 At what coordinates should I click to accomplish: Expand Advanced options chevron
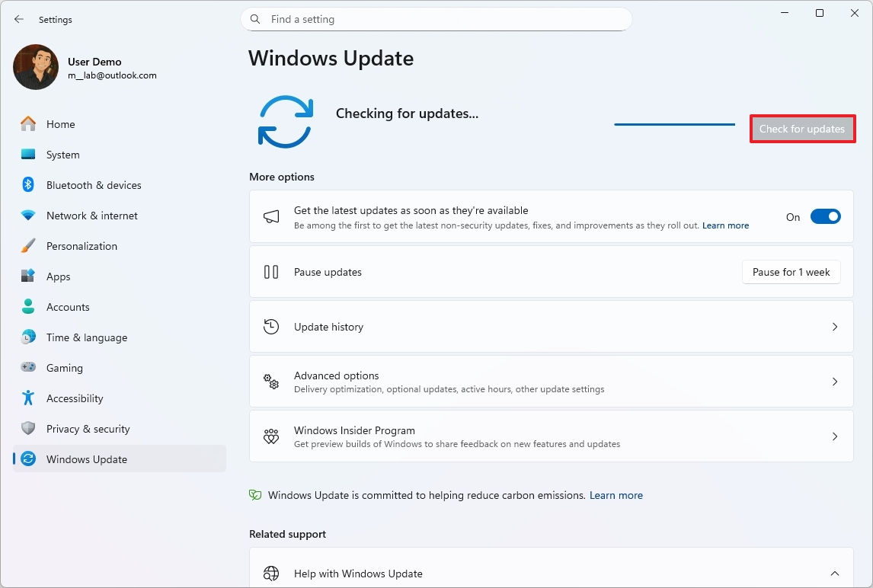click(835, 382)
